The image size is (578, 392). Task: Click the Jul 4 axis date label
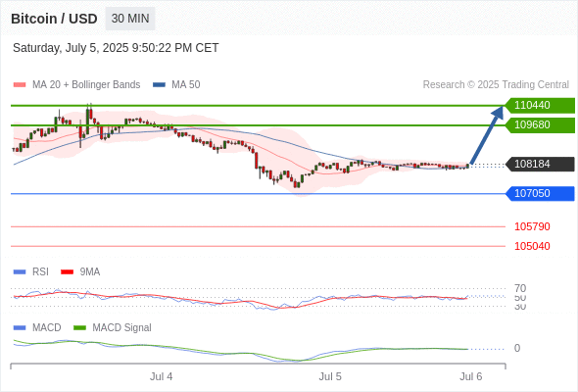click(x=161, y=377)
